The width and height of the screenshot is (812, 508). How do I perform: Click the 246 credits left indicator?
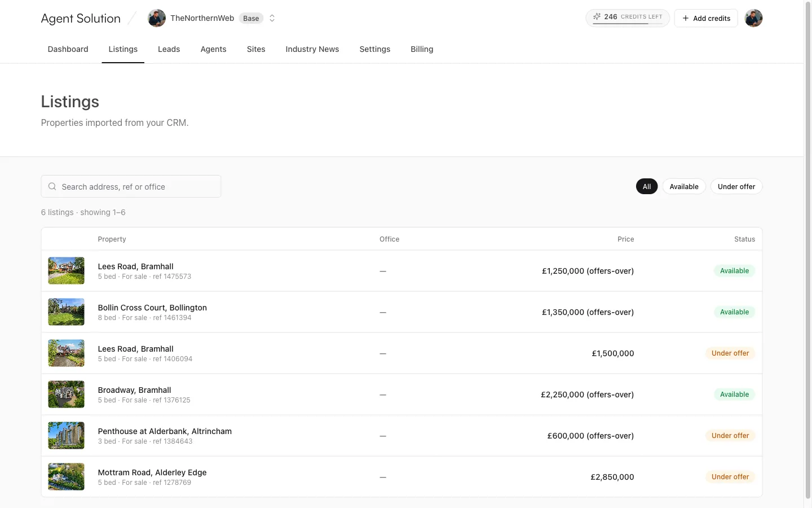point(628,17)
